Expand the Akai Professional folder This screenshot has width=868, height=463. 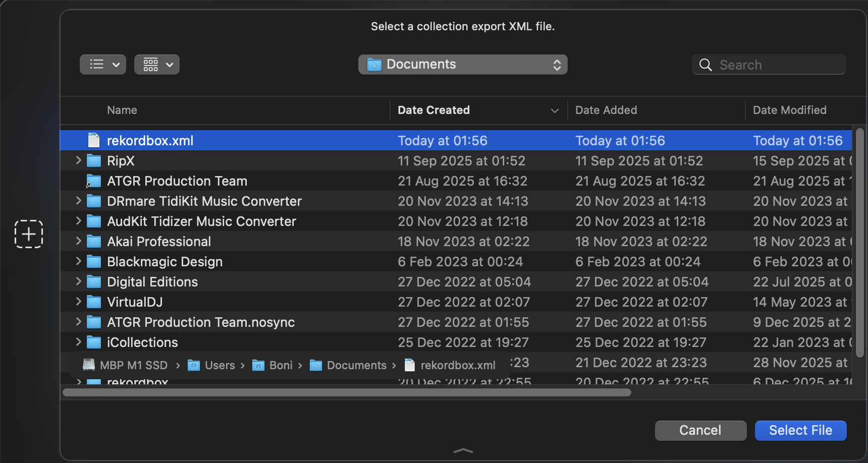tap(78, 241)
